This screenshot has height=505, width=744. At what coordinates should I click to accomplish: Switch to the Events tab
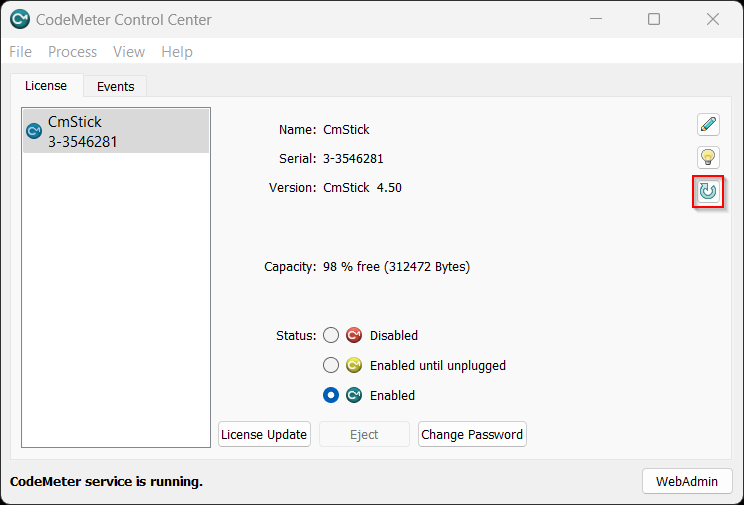pyautogui.click(x=115, y=87)
